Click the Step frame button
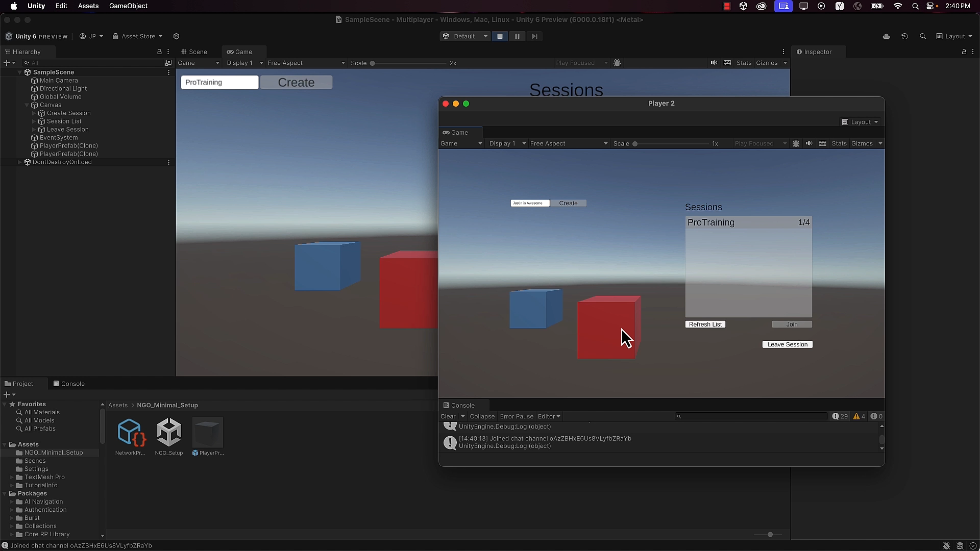Viewport: 980px width, 551px height. [x=534, y=36]
